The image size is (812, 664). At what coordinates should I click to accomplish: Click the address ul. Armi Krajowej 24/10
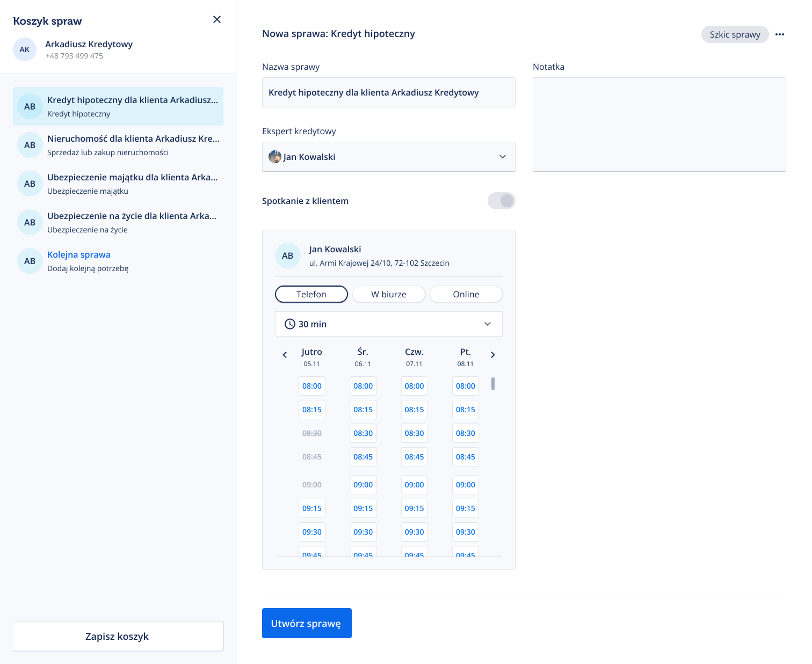[379, 263]
